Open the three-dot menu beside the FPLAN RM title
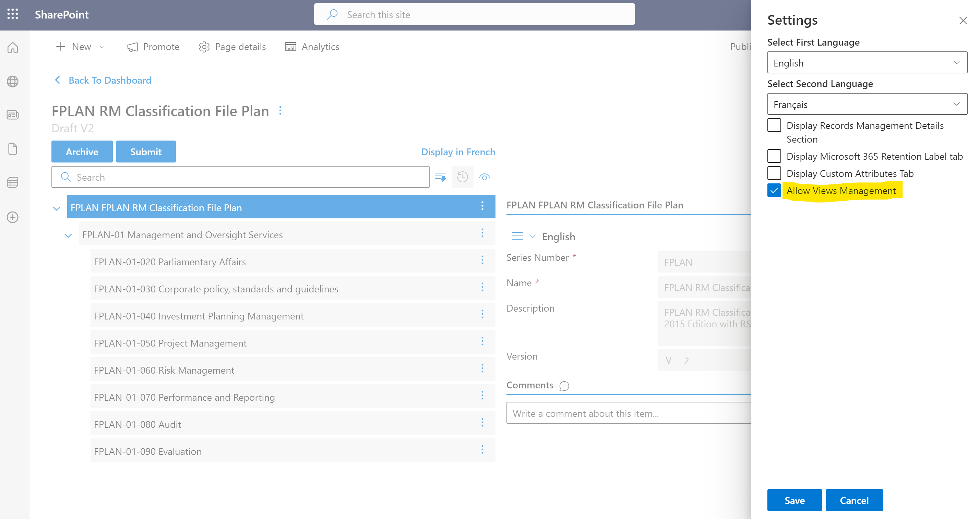 point(280,111)
